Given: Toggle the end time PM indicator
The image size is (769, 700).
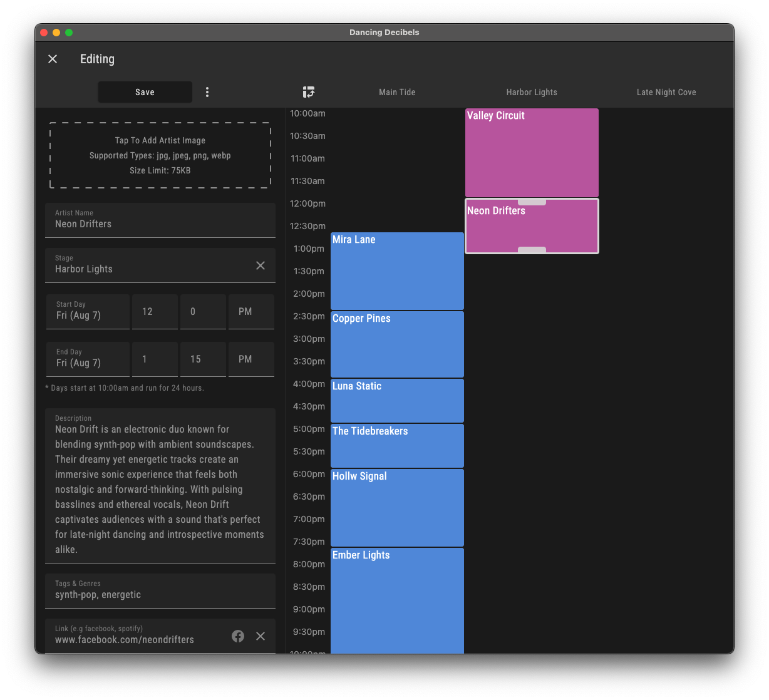Looking at the screenshot, I should pyautogui.click(x=250, y=359).
